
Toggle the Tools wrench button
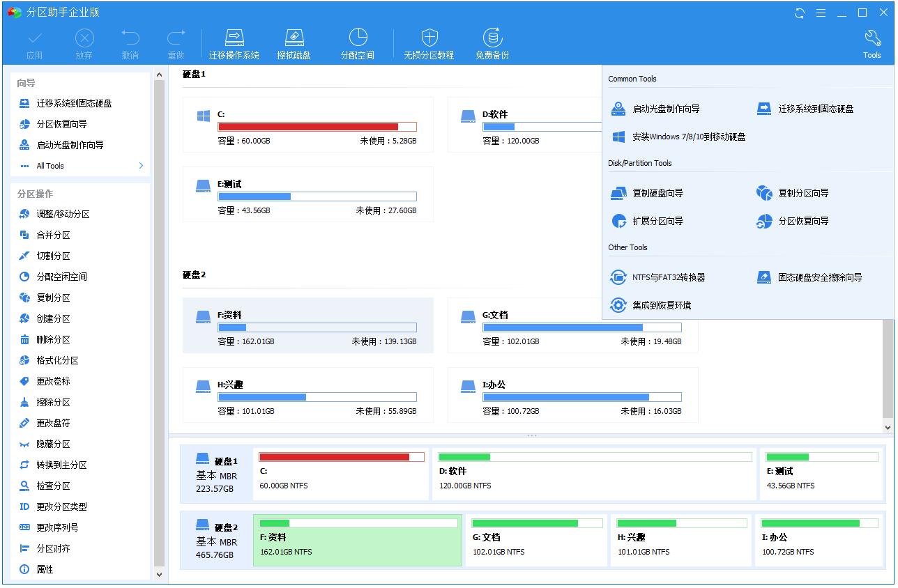tap(872, 44)
